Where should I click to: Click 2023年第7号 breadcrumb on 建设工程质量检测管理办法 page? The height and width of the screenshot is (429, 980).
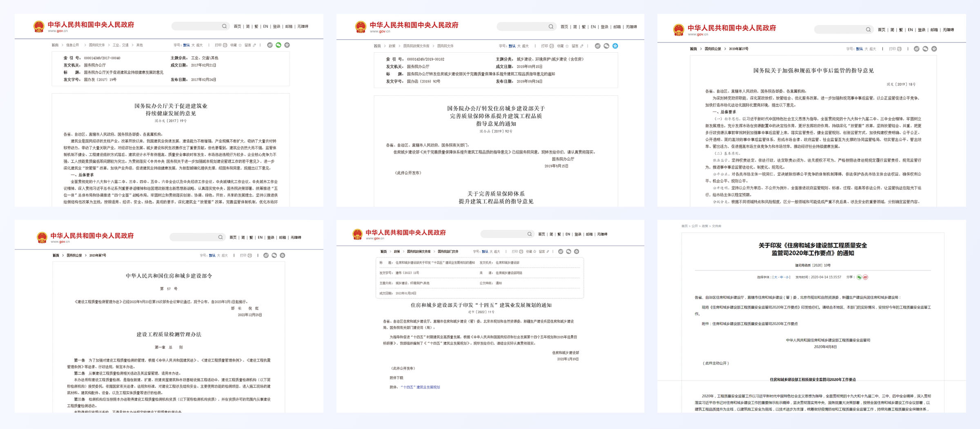click(x=98, y=255)
